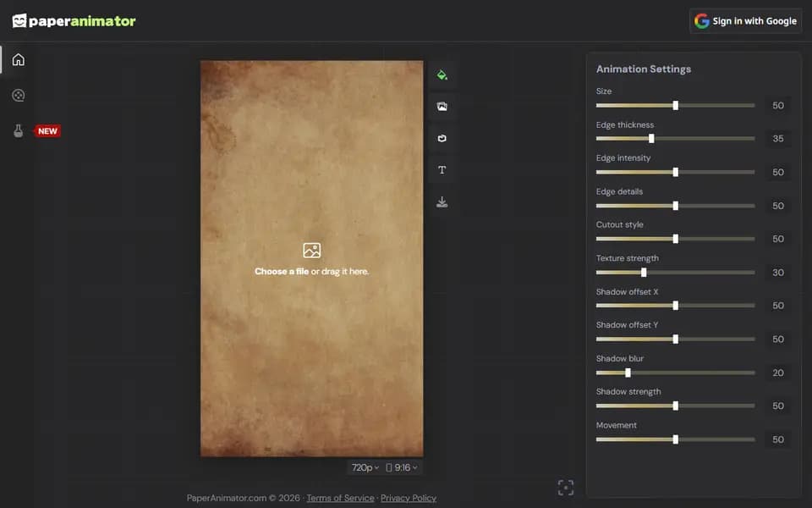Select the paint bucket background color tool
The width and height of the screenshot is (812, 508).
tap(442, 75)
